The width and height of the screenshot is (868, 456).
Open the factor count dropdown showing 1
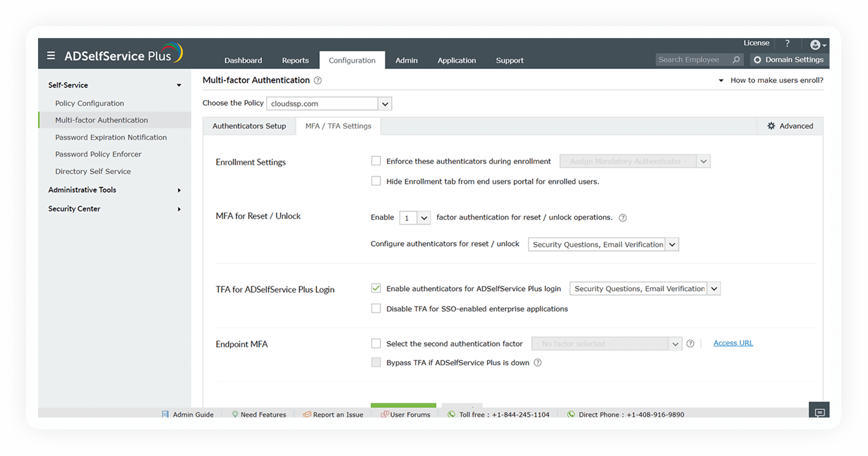[x=424, y=218]
